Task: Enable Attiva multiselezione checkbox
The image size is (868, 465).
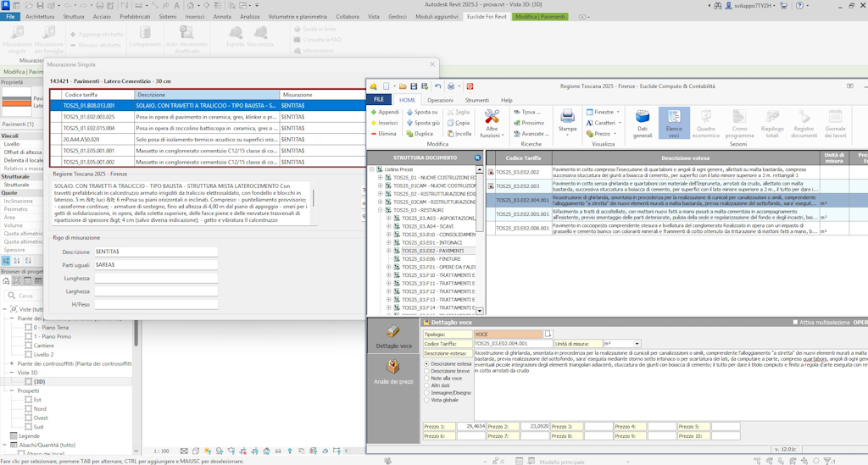Action: (x=795, y=323)
